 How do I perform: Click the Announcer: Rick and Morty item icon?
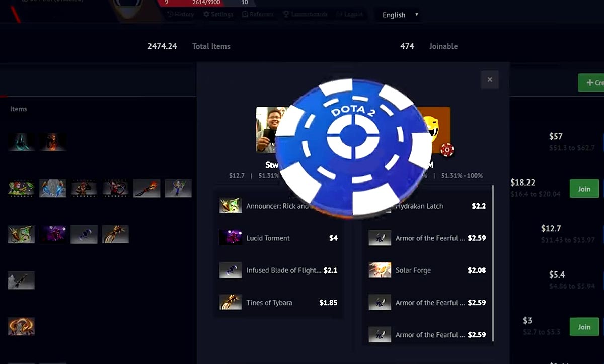(x=231, y=206)
